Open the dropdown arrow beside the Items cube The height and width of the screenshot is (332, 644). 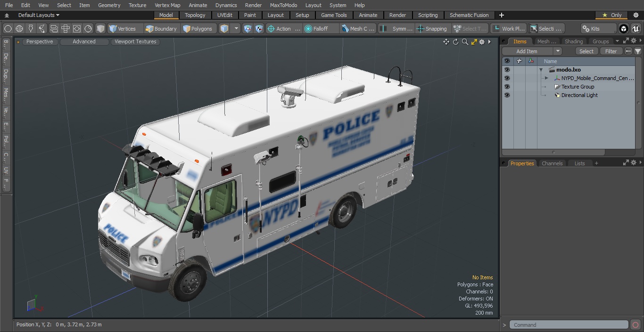pyautogui.click(x=236, y=29)
